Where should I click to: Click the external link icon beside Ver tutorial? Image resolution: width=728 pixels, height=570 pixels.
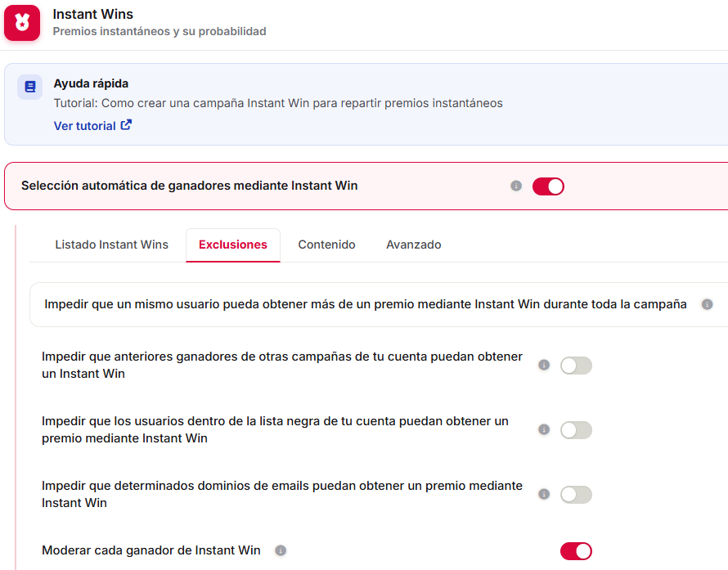126,125
